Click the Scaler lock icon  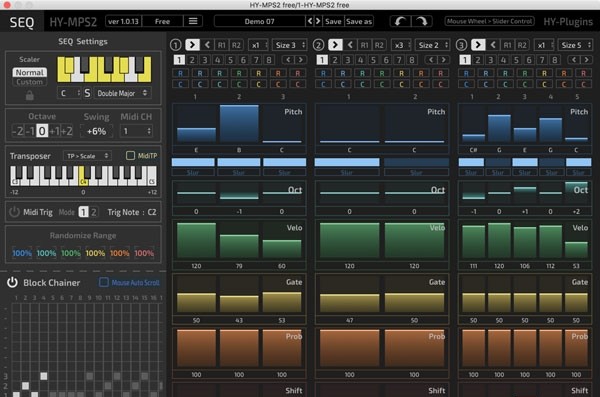click(29, 96)
